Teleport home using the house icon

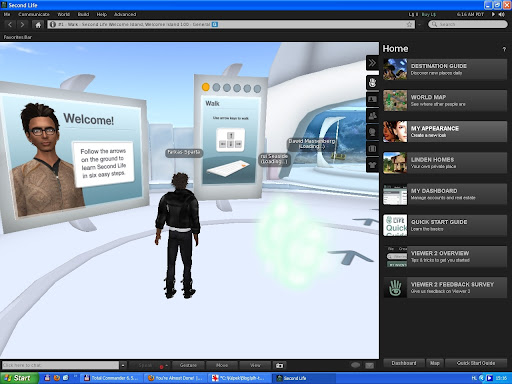tap(38, 25)
